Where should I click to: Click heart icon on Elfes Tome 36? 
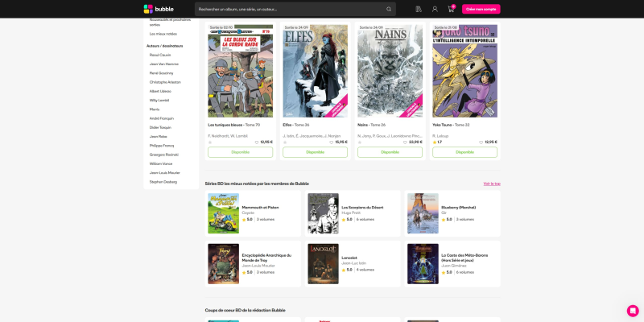point(332,142)
